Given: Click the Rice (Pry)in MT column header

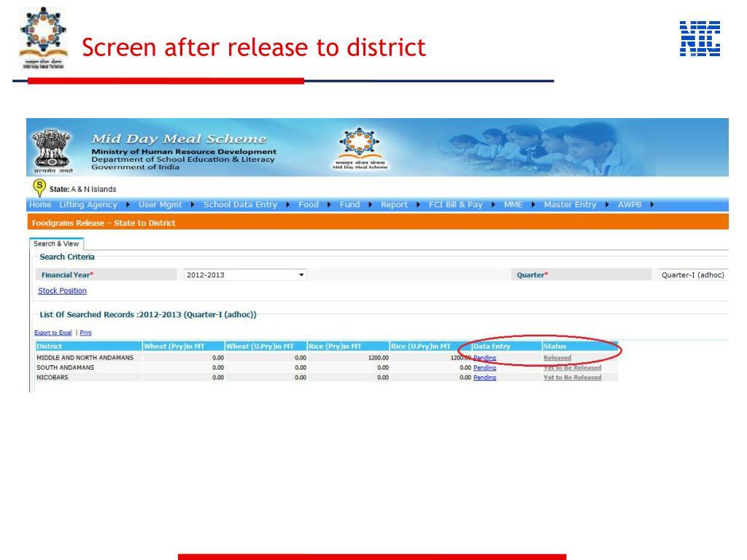Looking at the screenshot, I should (348, 346).
